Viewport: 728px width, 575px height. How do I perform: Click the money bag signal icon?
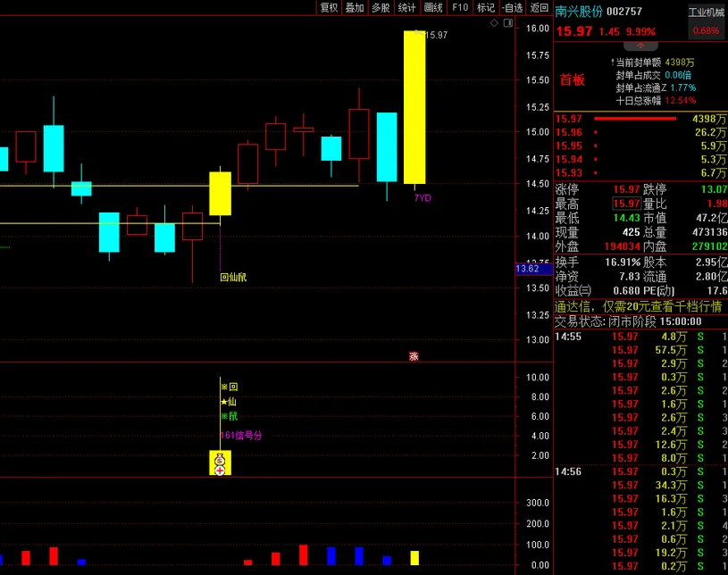(x=220, y=458)
